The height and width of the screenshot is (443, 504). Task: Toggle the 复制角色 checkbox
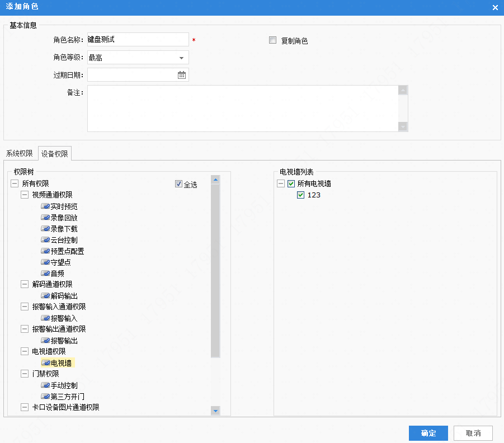coord(272,40)
